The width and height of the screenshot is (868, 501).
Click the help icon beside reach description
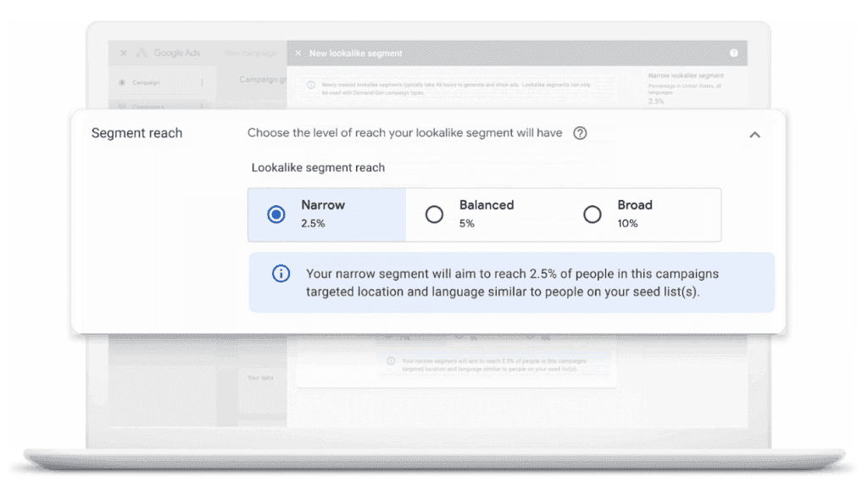tap(580, 133)
